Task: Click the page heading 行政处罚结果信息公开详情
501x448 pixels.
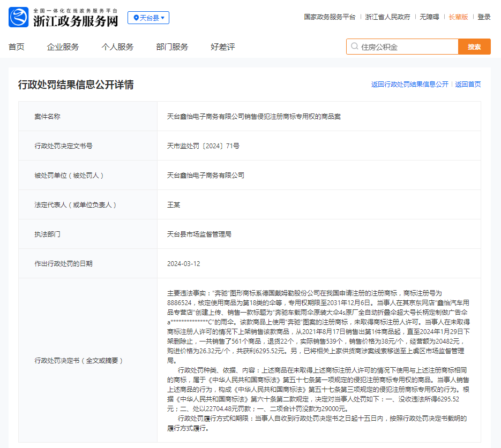Action: point(76,85)
